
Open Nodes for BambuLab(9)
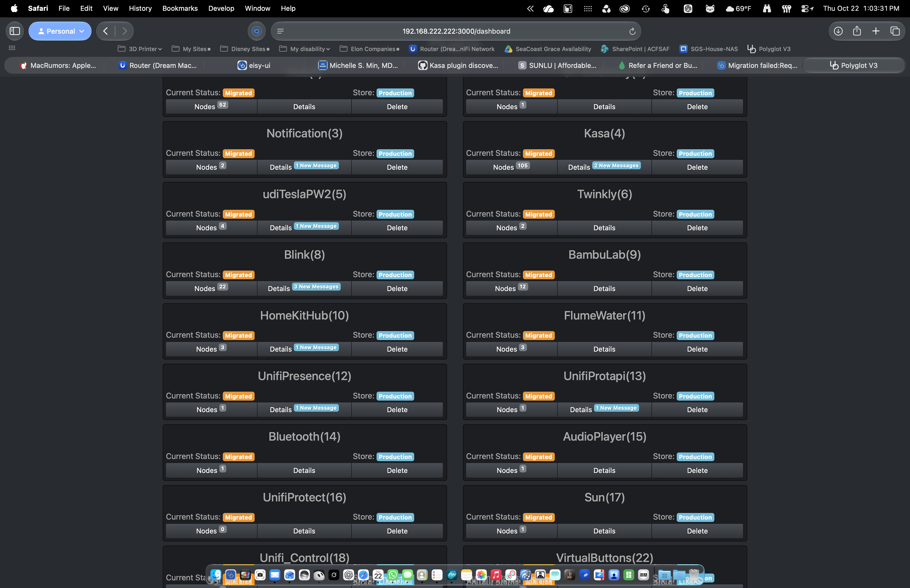(511, 289)
